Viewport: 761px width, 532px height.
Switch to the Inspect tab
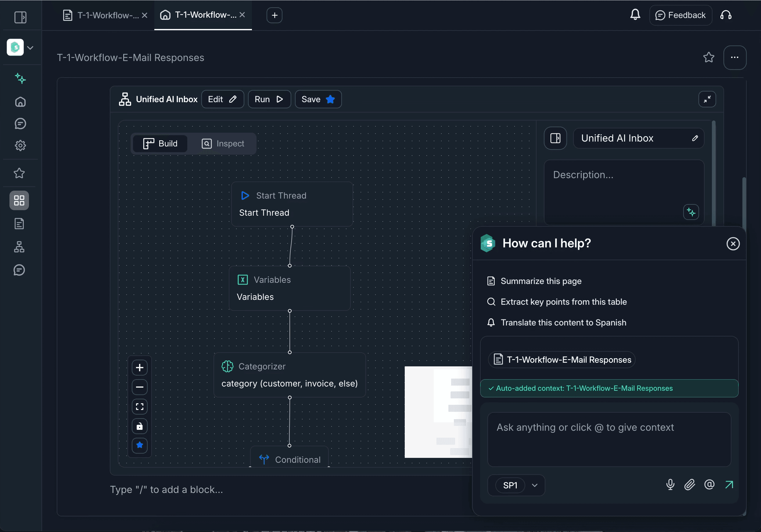coord(223,143)
